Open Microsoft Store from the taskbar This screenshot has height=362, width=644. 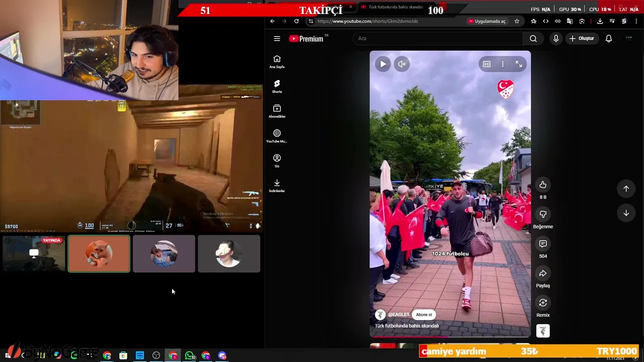123,355
